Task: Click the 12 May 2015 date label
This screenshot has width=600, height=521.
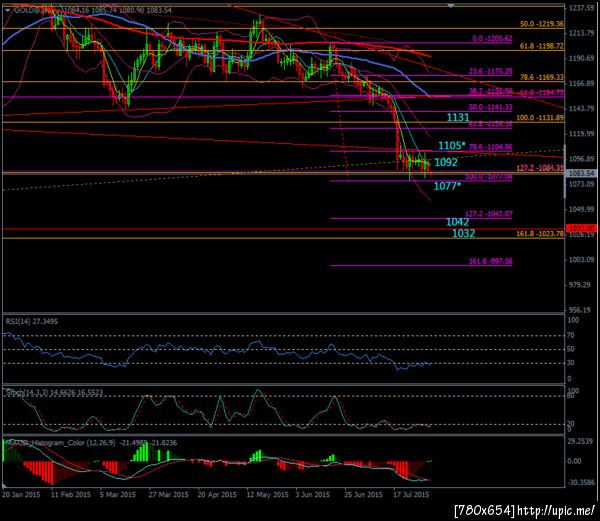Action: pyautogui.click(x=267, y=494)
